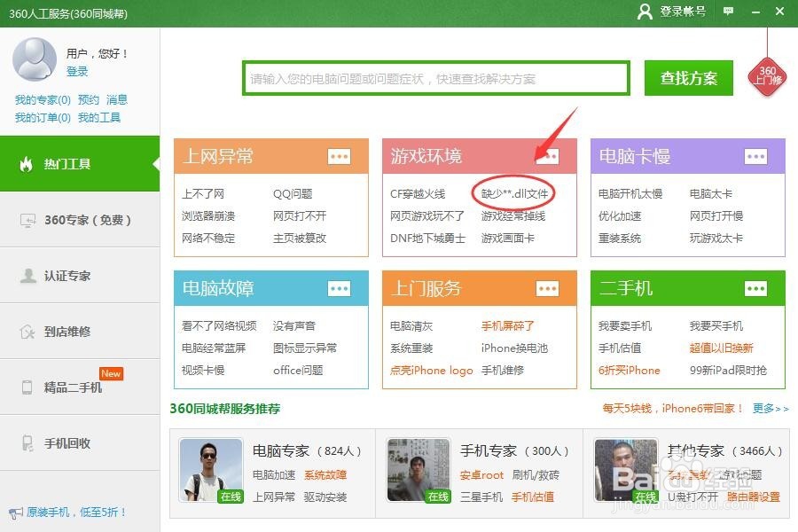Click 登录帐号 in the title bar
This screenshot has width=798, height=532.
[683, 12]
